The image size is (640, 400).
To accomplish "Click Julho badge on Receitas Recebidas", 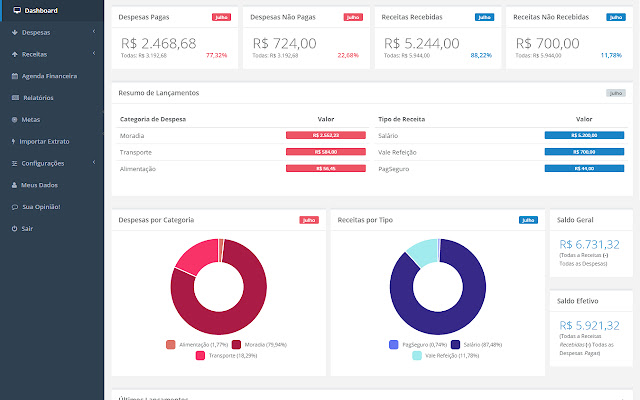I will 484,17.
